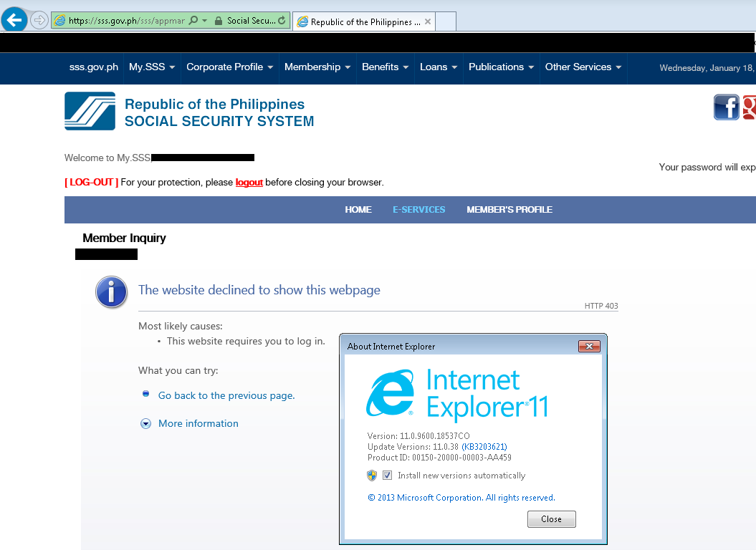The width and height of the screenshot is (756, 550).
Task: Toggle Install new versions automatically checkbox
Action: pos(387,476)
